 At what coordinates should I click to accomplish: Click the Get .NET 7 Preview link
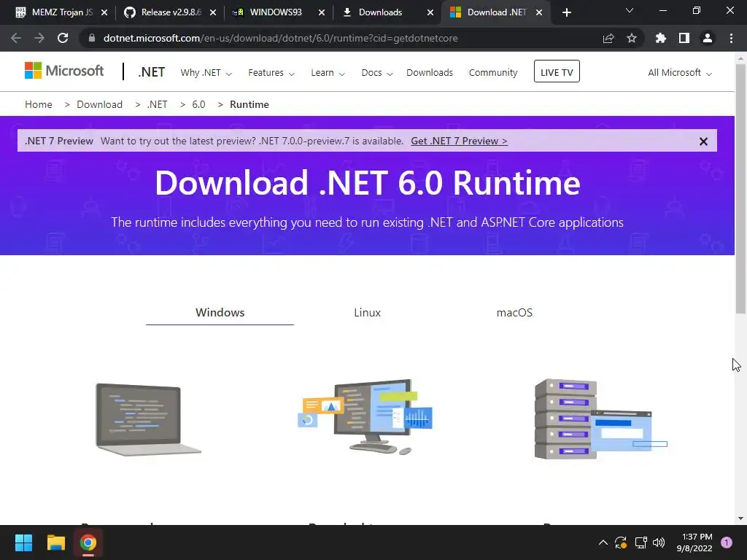point(460,141)
